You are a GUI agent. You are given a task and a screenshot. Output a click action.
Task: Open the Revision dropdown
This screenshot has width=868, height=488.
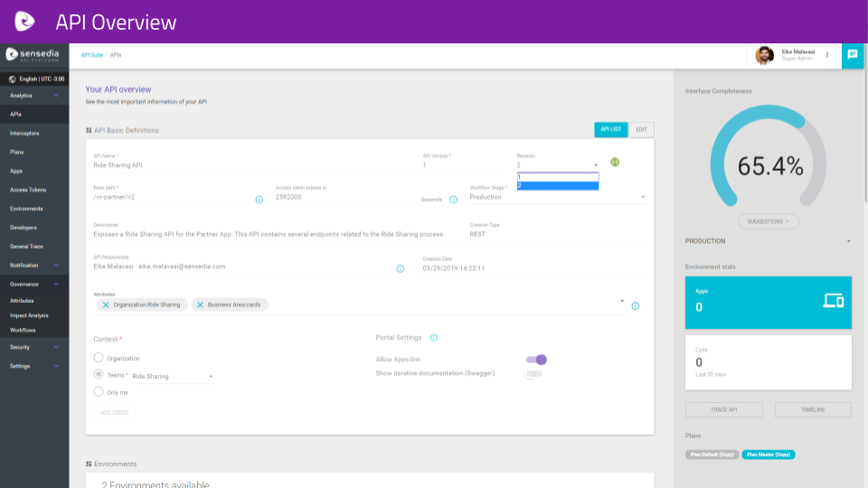click(x=558, y=165)
